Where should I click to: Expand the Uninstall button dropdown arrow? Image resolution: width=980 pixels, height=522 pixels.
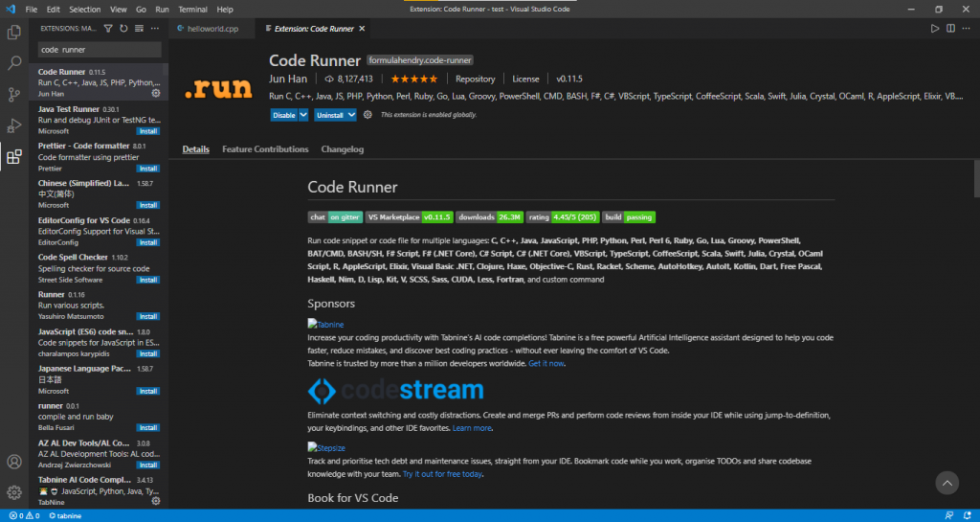click(x=351, y=115)
